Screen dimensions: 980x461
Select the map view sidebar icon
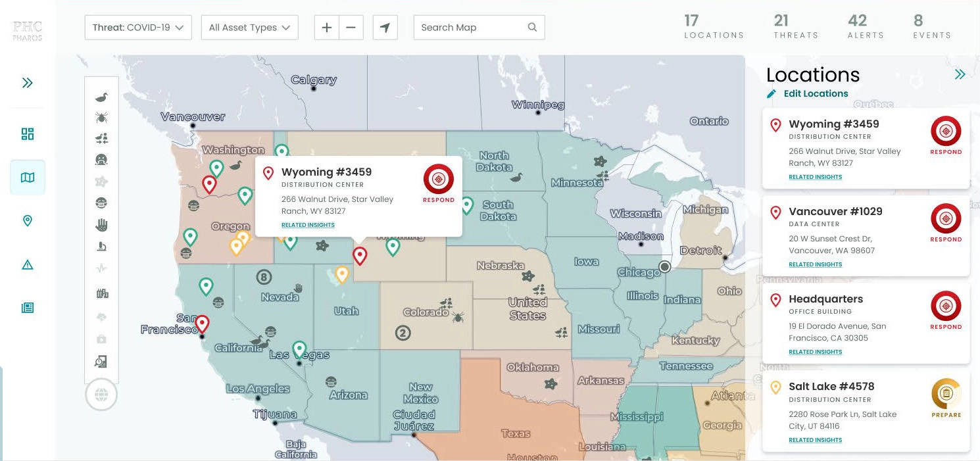click(28, 178)
